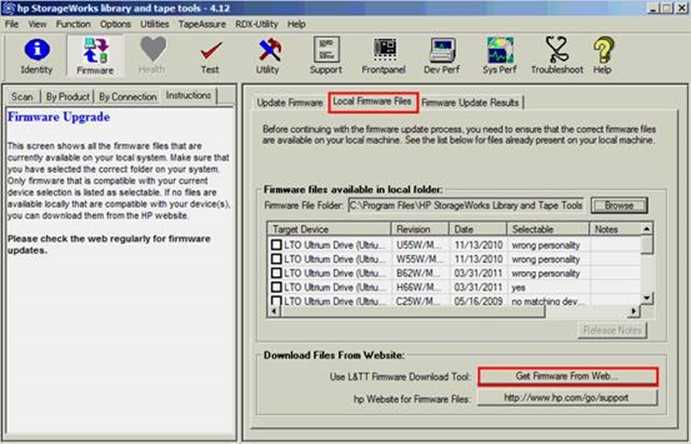Click the firmware list scroll right arrow

634,311
